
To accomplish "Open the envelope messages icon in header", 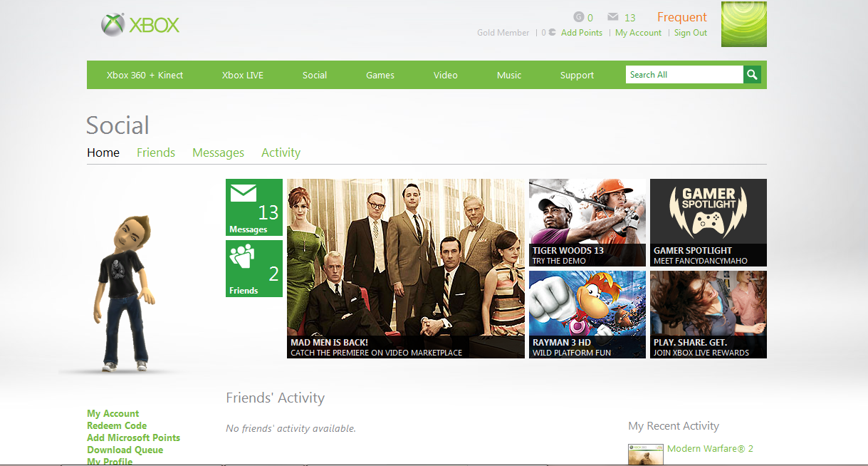I will point(612,17).
